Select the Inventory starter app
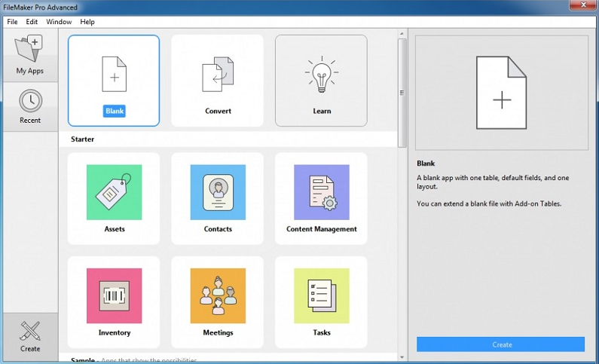599x364 pixels. coord(114,302)
